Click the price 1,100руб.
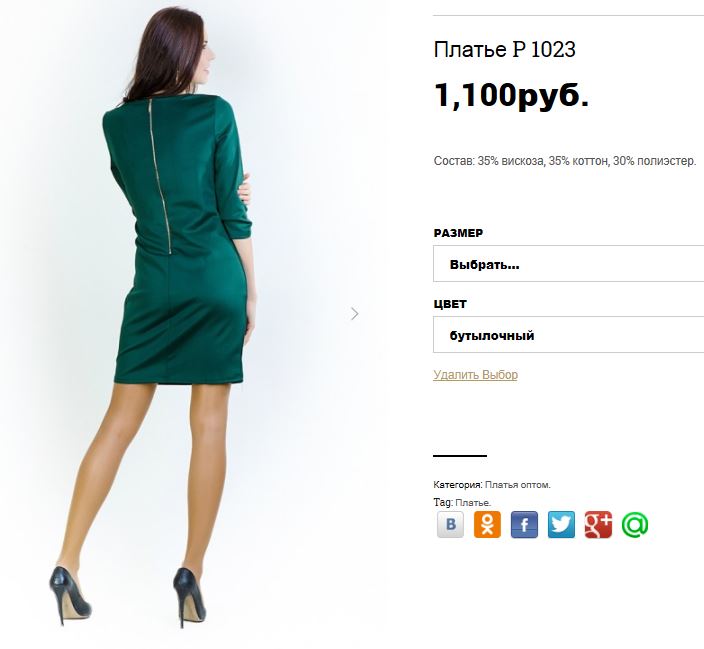This screenshot has width=704, height=649. pyautogui.click(x=511, y=95)
